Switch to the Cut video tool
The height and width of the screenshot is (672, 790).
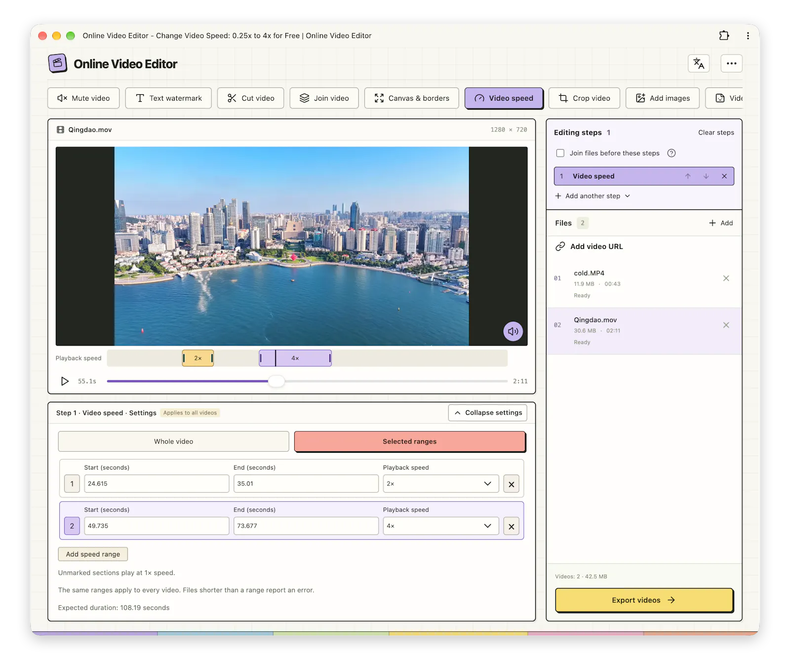[251, 98]
